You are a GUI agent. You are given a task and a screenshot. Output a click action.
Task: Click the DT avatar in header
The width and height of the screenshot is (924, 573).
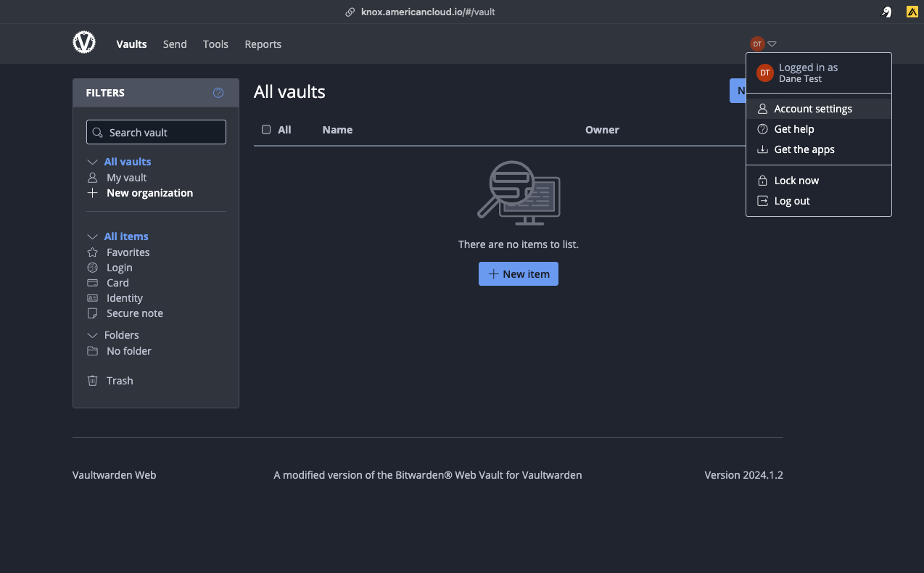pos(757,44)
